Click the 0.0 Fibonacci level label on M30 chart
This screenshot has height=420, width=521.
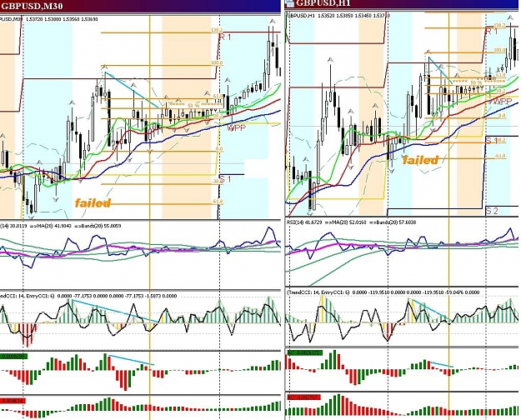[x=219, y=149]
